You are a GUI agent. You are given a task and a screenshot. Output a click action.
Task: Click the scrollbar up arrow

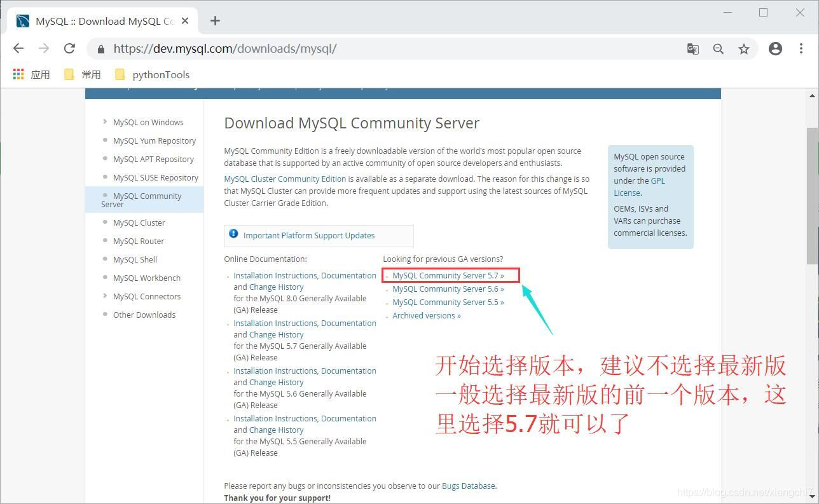pyautogui.click(x=813, y=95)
